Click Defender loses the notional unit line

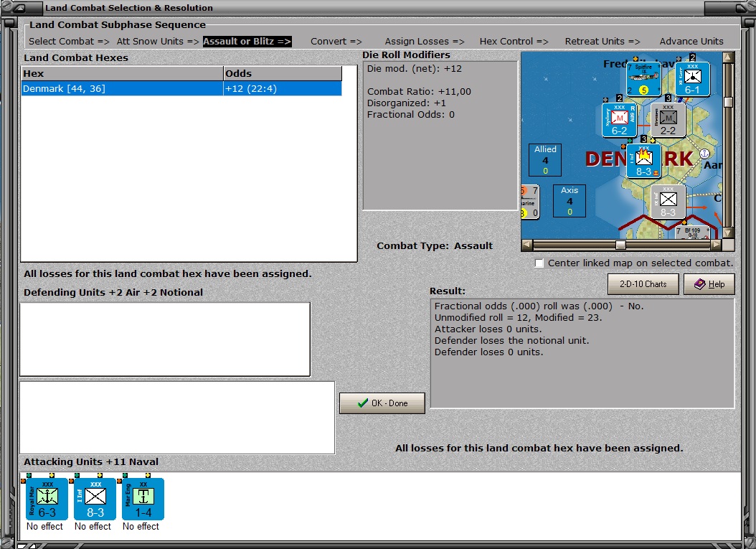tap(511, 341)
